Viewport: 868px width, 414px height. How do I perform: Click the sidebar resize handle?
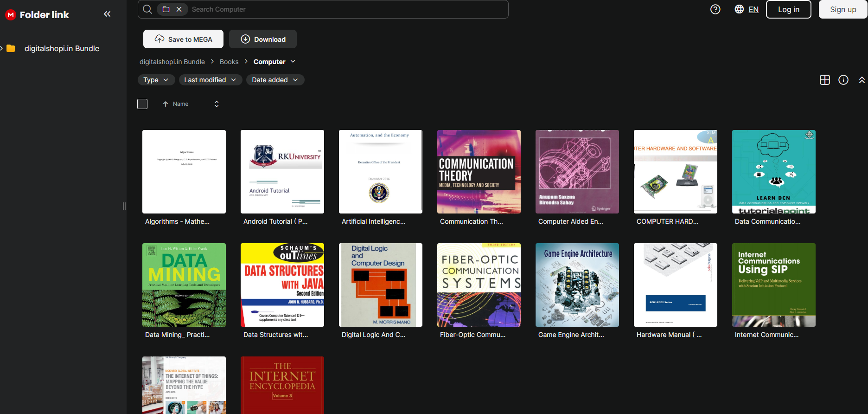pos(124,206)
